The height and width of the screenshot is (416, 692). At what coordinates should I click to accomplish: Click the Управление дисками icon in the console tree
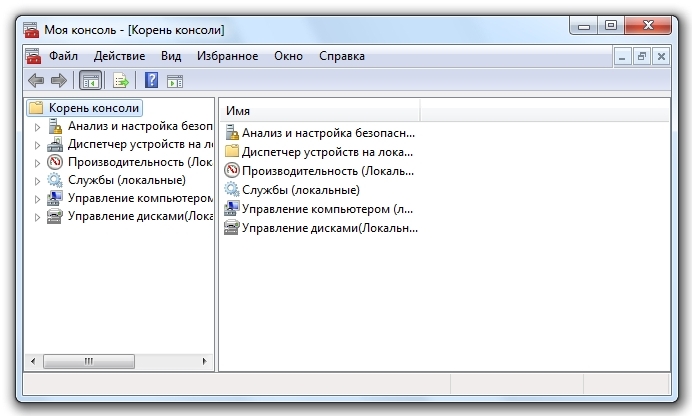(56, 217)
